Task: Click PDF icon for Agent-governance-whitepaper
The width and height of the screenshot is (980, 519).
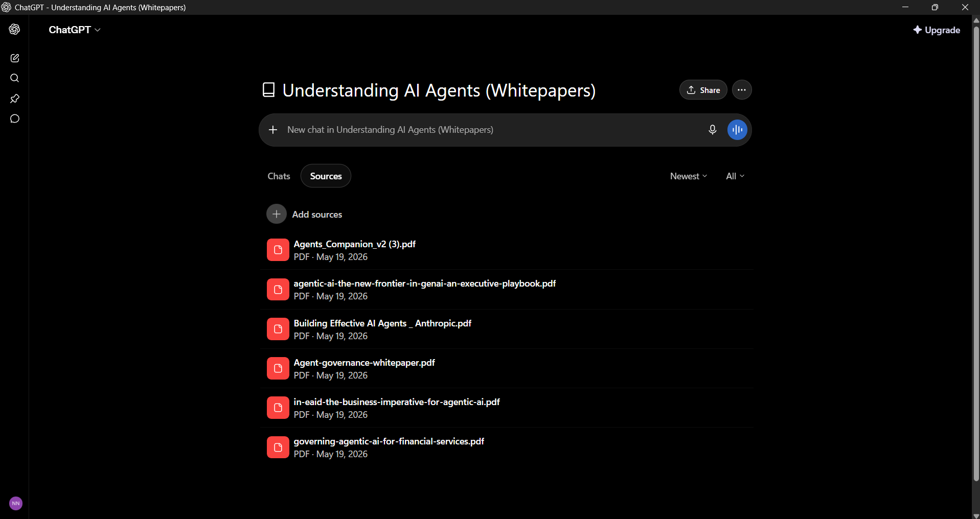Action: point(278,368)
